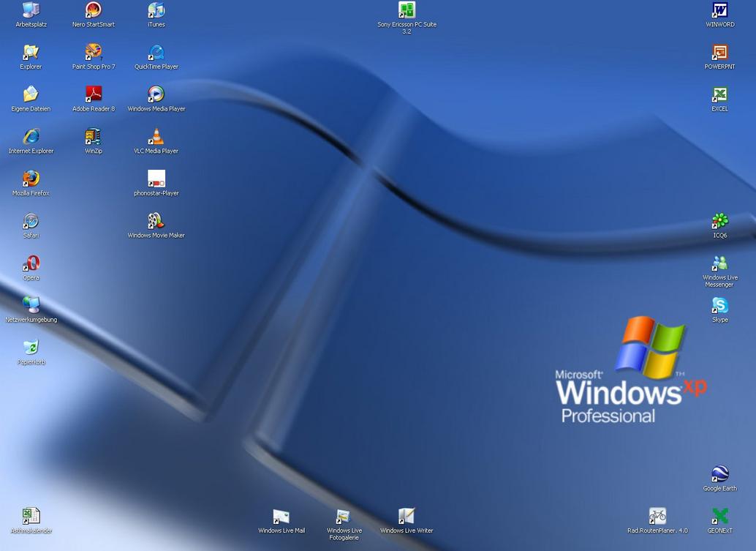Select the Safari compass icon

[x=31, y=221]
